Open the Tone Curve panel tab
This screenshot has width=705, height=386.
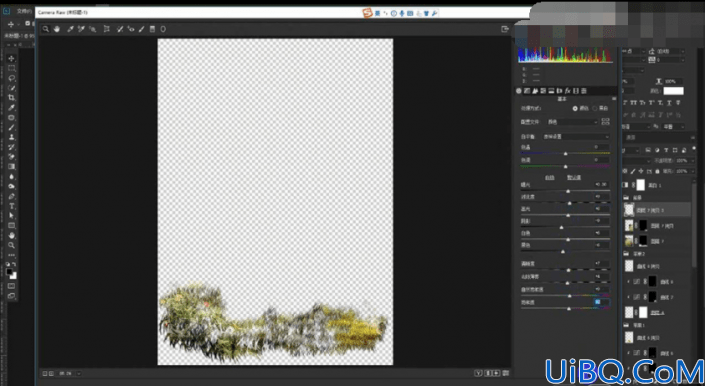[527, 91]
